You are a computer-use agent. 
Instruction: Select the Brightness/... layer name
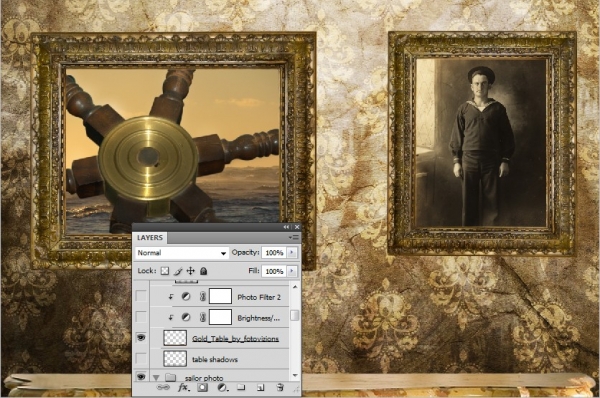(258, 318)
